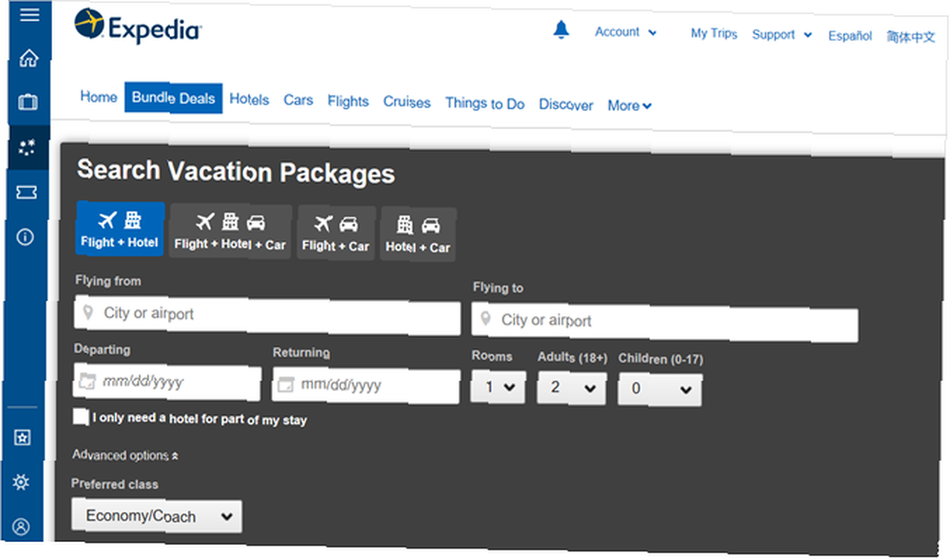Expand the Preferred class Economy/Coach dropdown

pos(157,515)
